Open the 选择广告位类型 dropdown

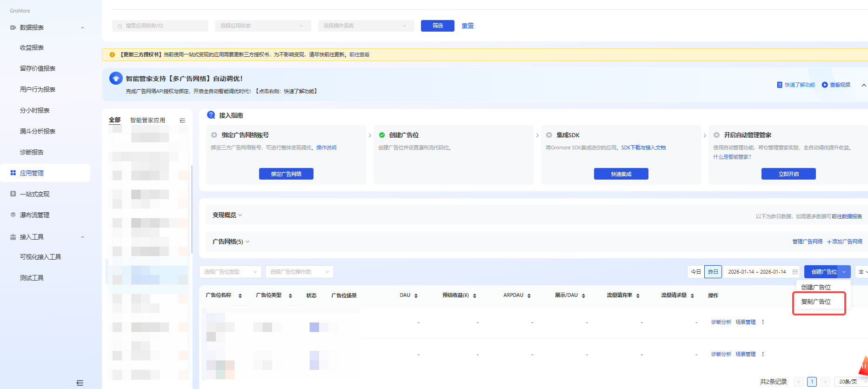pyautogui.click(x=230, y=272)
